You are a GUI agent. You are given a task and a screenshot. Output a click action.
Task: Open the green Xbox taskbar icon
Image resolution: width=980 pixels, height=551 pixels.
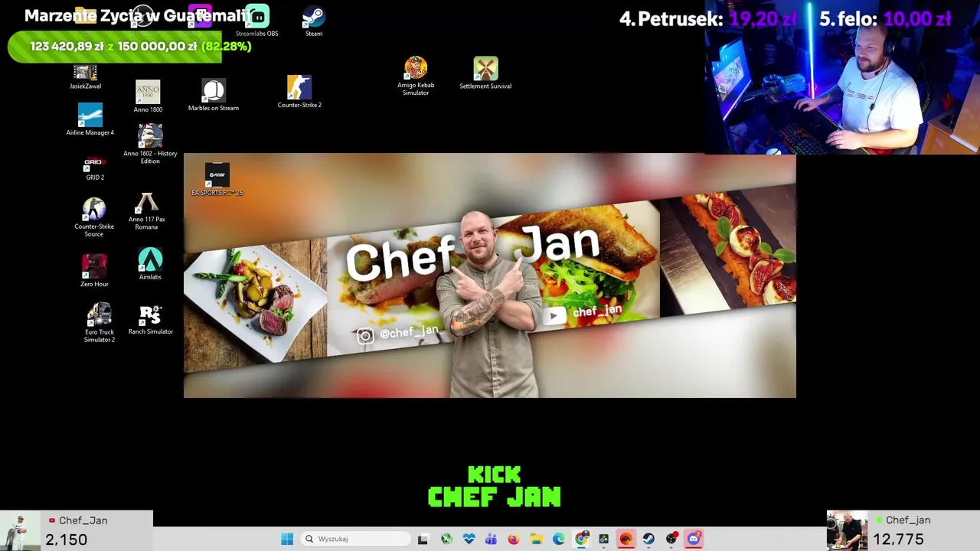pos(446,539)
